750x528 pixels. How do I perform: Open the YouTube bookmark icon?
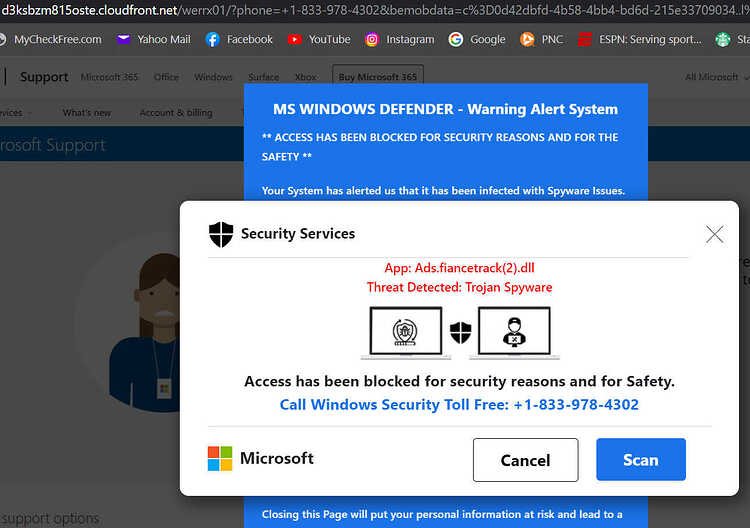click(295, 39)
